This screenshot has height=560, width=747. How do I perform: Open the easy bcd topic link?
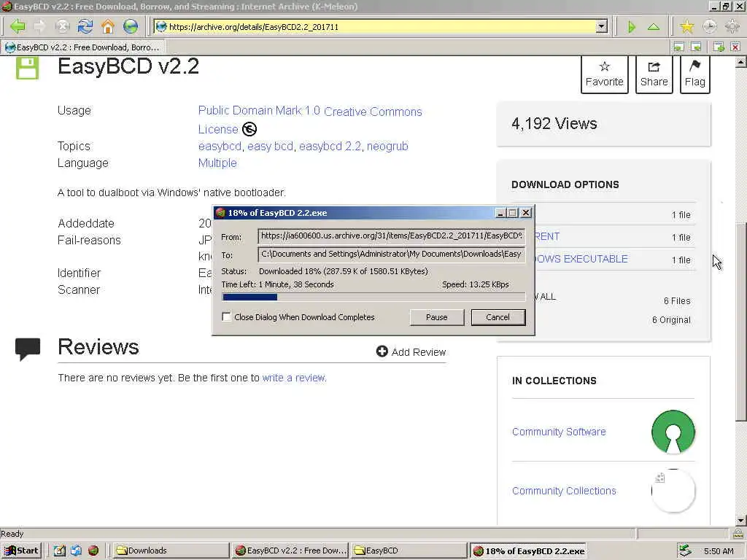coord(270,146)
